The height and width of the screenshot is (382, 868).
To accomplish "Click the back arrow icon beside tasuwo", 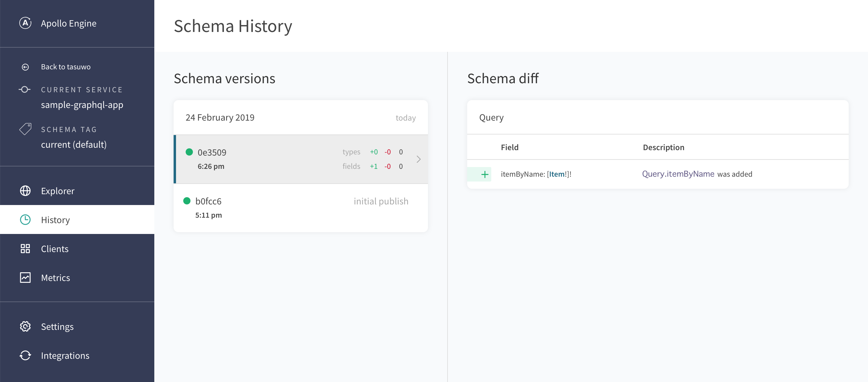I will point(25,67).
